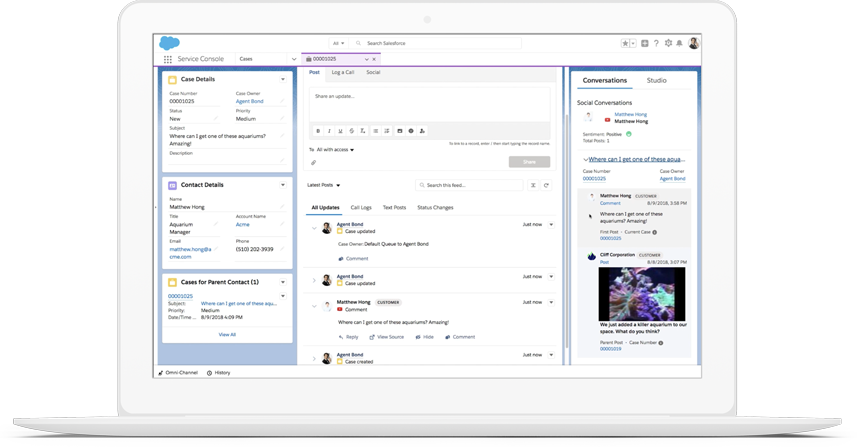Click the Share button
This screenshot has width=857, height=447.
(x=529, y=161)
